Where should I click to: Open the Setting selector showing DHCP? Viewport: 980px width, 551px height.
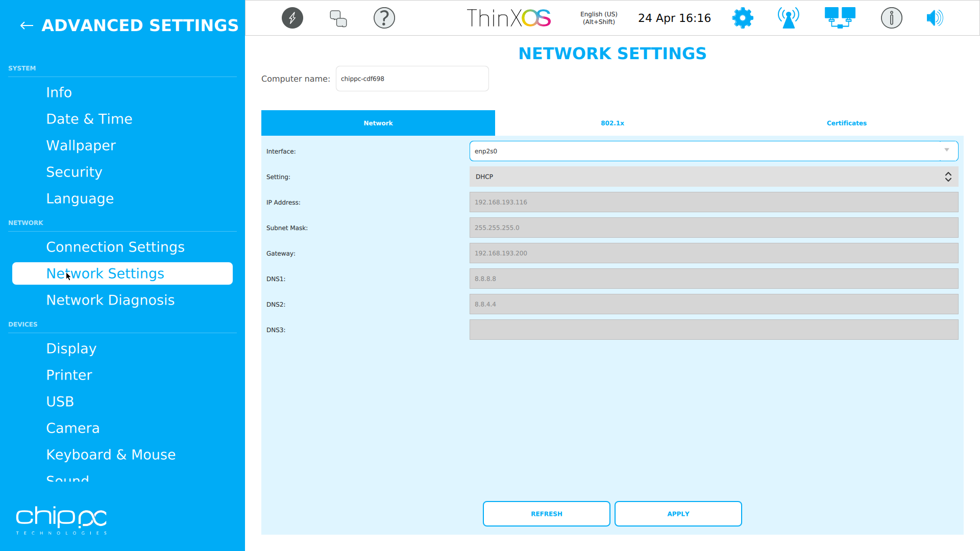click(714, 177)
